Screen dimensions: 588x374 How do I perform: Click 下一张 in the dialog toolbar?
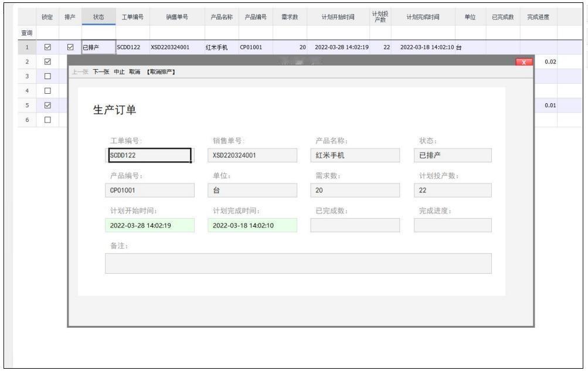[101, 72]
